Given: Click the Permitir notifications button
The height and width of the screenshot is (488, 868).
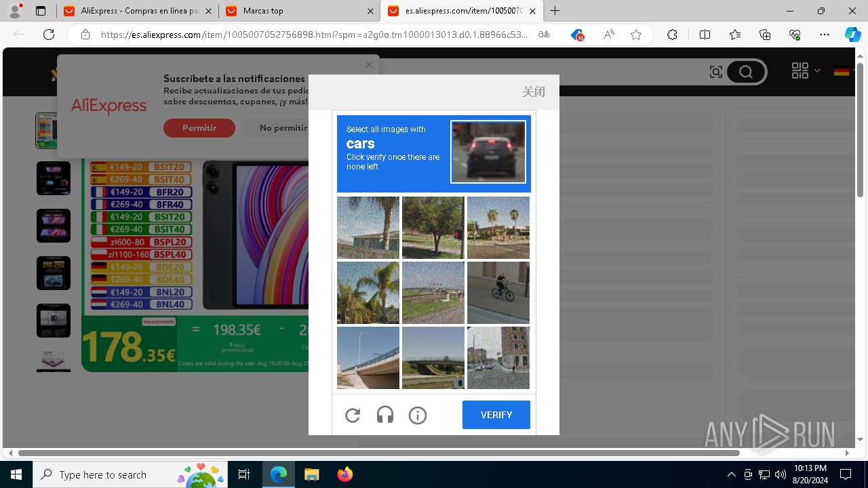Looking at the screenshot, I should click(x=199, y=128).
